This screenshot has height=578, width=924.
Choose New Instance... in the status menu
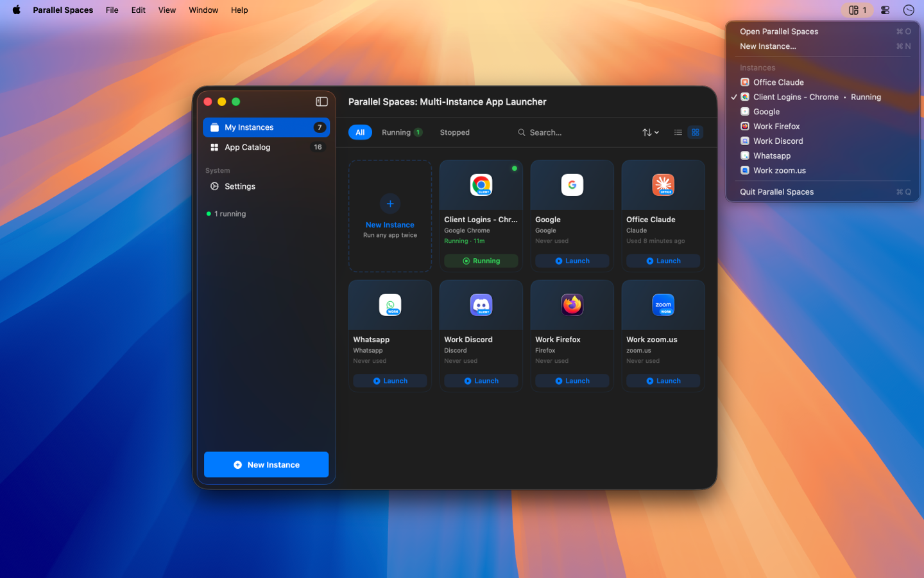(x=823, y=46)
